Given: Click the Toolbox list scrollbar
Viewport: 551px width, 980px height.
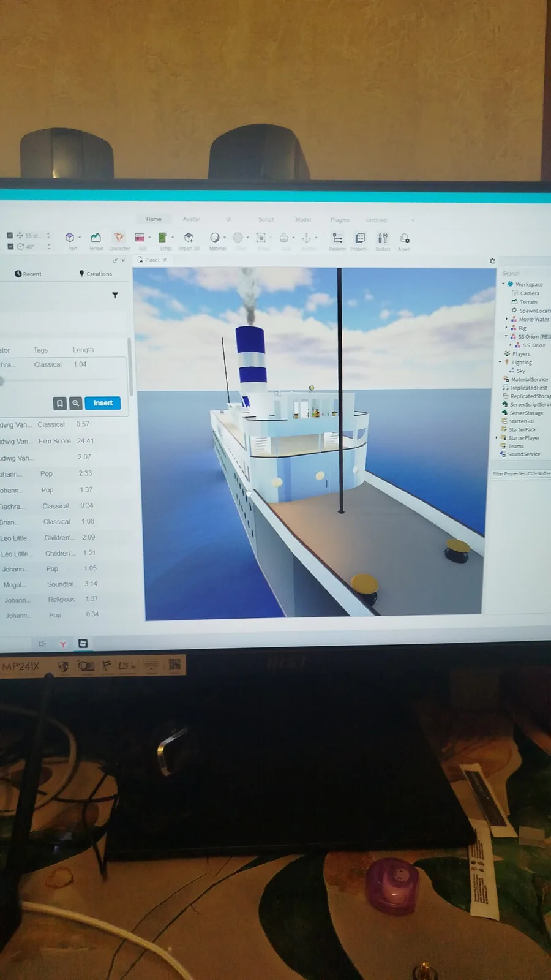Looking at the screenshot, I should [130, 366].
